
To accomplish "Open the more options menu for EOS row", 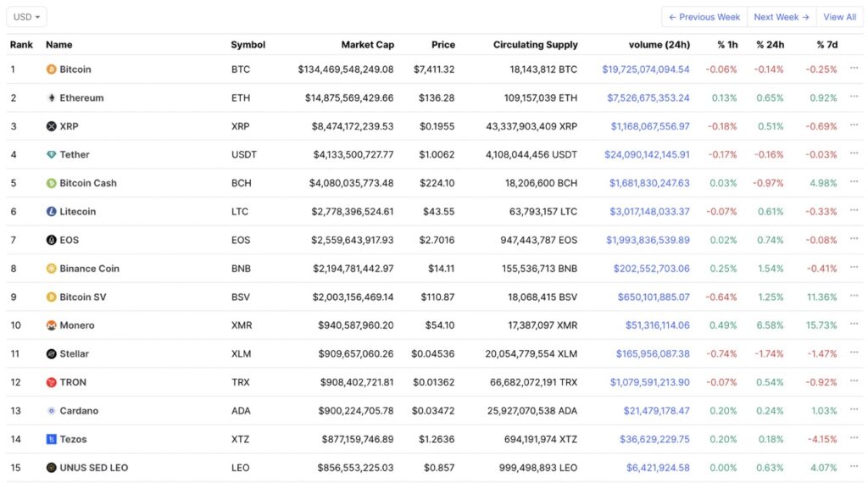I will tap(854, 239).
